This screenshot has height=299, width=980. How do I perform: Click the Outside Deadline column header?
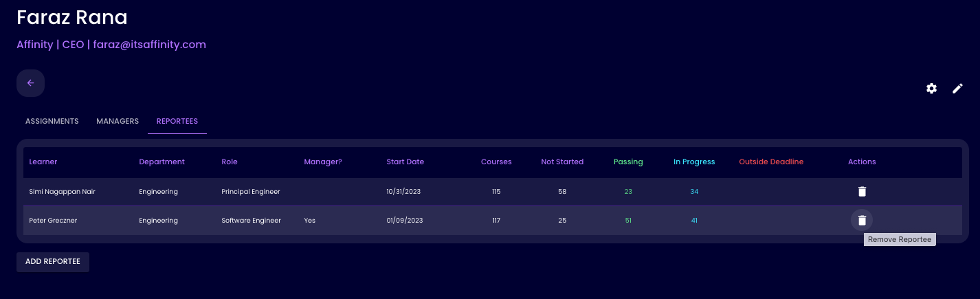770,162
